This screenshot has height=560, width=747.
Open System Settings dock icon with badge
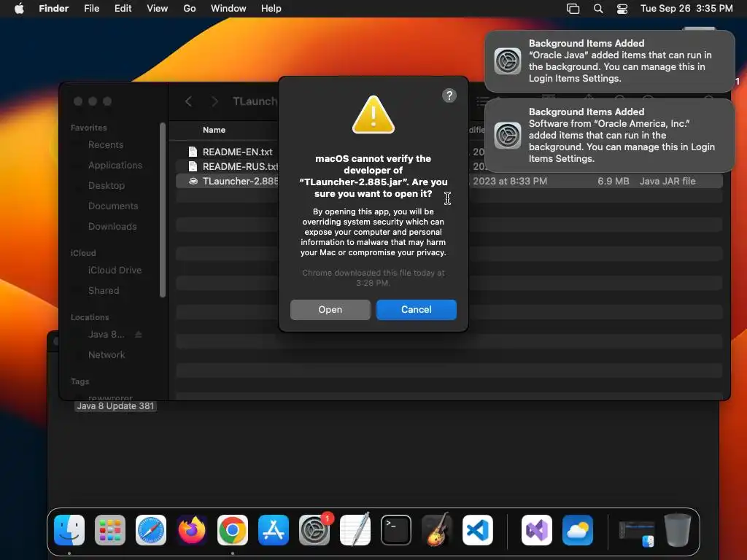click(x=314, y=530)
